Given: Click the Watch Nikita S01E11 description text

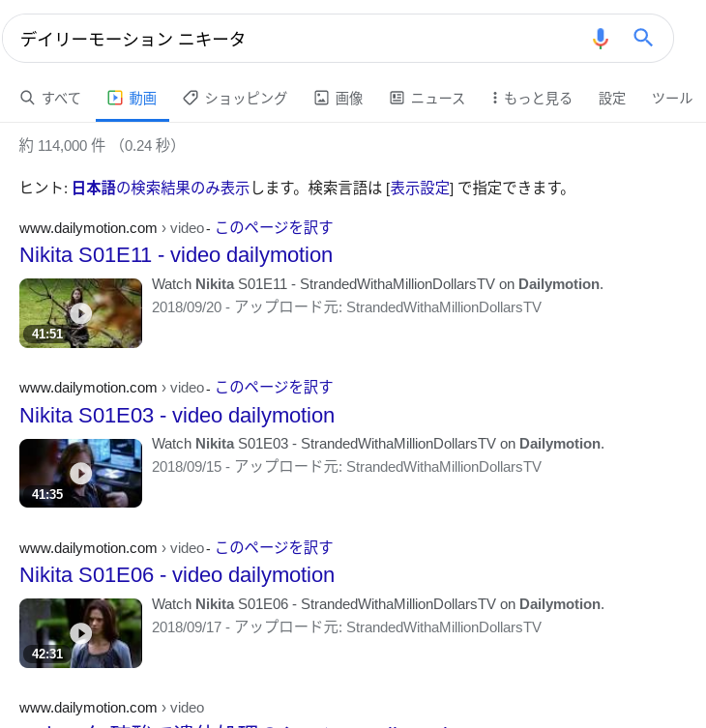Looking at the screenshot, I should 377,284.
